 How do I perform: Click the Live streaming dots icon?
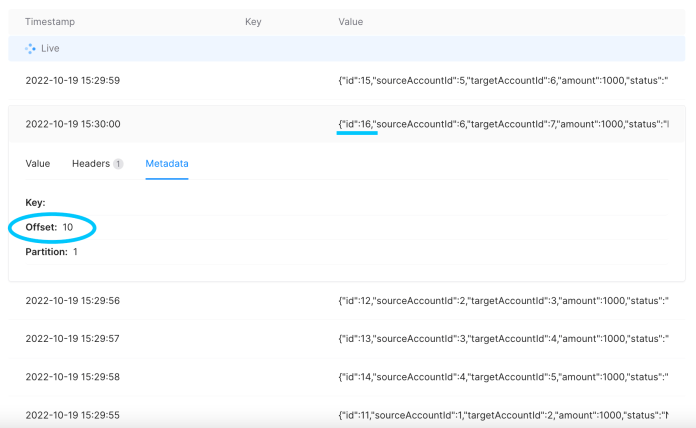point(30,49)
